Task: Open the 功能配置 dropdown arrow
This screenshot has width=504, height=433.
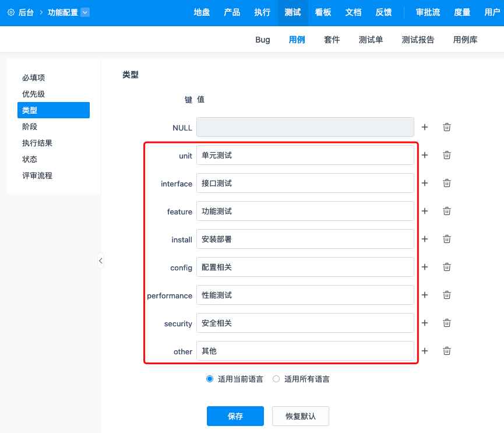Action: (85, 12)
